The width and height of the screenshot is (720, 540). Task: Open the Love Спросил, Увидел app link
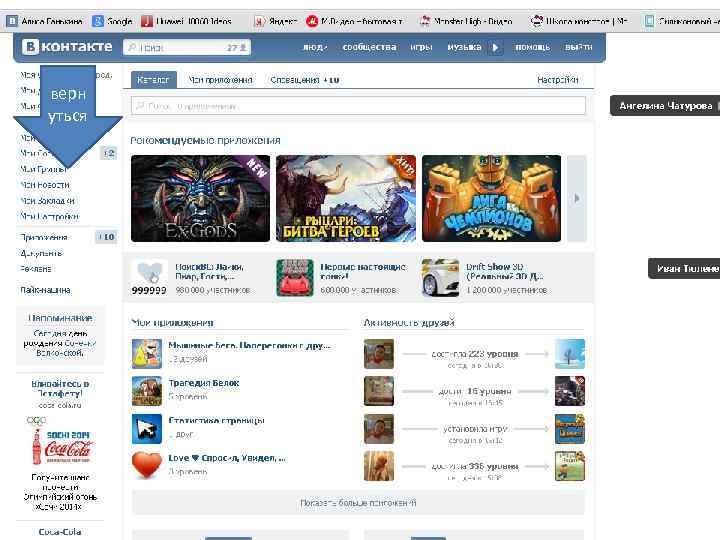[227, 458]
